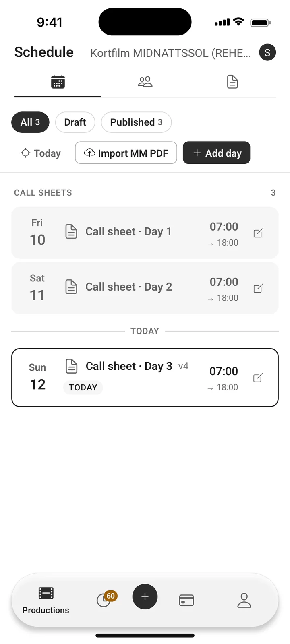Tap the round plus create button
This screenshot has height=644, width=290.
click(145, 597)
